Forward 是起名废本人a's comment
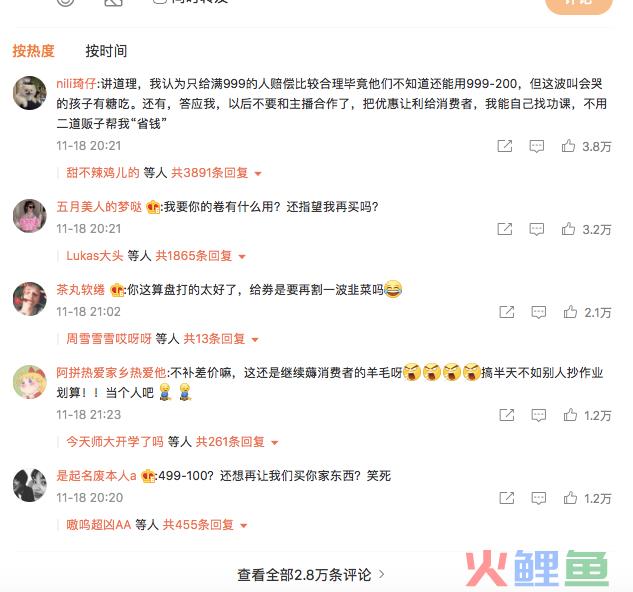633x592 pixels. [507, 498]
